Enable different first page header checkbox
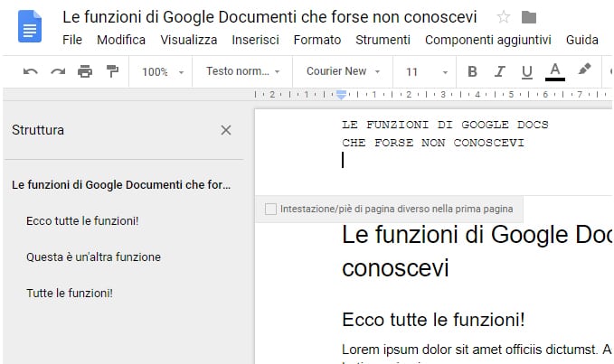 270,209
